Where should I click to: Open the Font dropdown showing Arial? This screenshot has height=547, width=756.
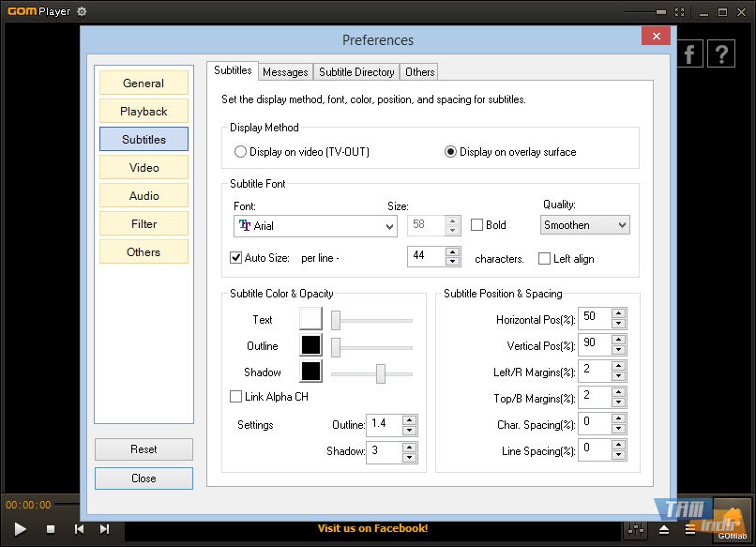[315, 226]
